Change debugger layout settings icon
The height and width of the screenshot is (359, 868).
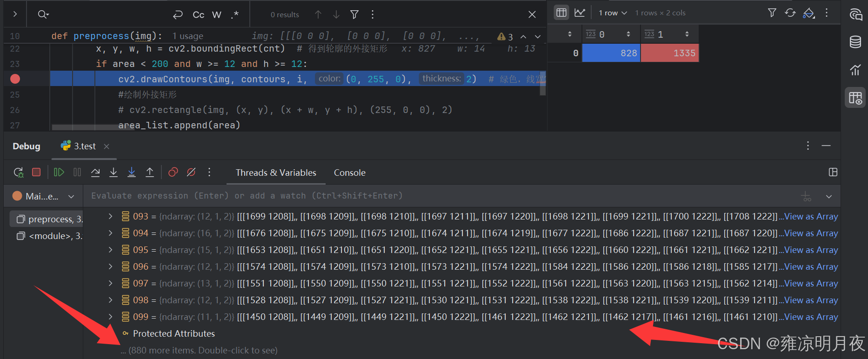pos(833,172)
